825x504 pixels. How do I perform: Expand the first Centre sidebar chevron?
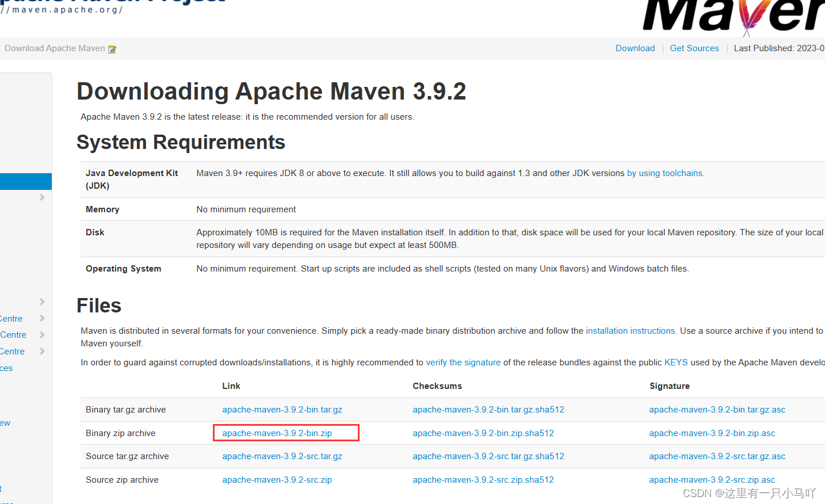[x=42, y=318]
